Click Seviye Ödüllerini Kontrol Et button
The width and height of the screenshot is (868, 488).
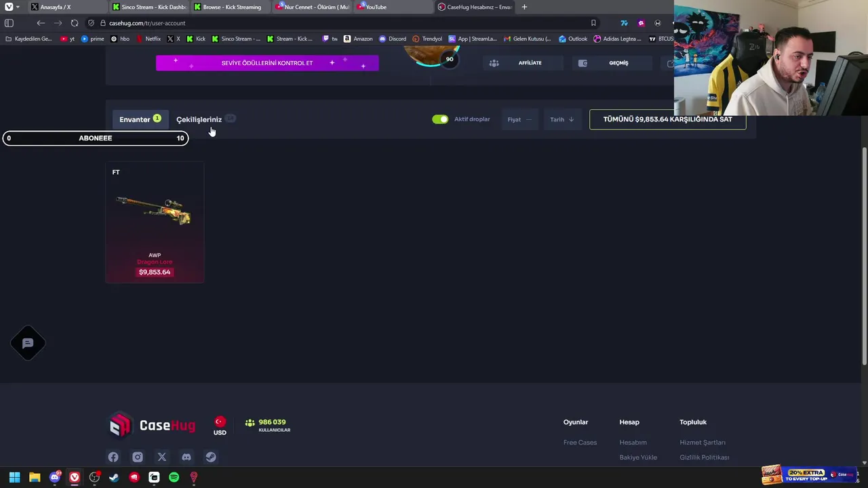[x=267, y=63]
